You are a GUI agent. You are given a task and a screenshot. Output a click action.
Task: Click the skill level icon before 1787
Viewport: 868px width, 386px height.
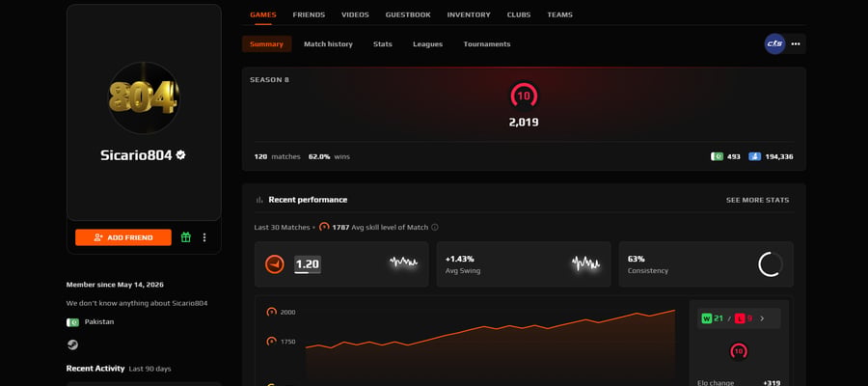324,227
